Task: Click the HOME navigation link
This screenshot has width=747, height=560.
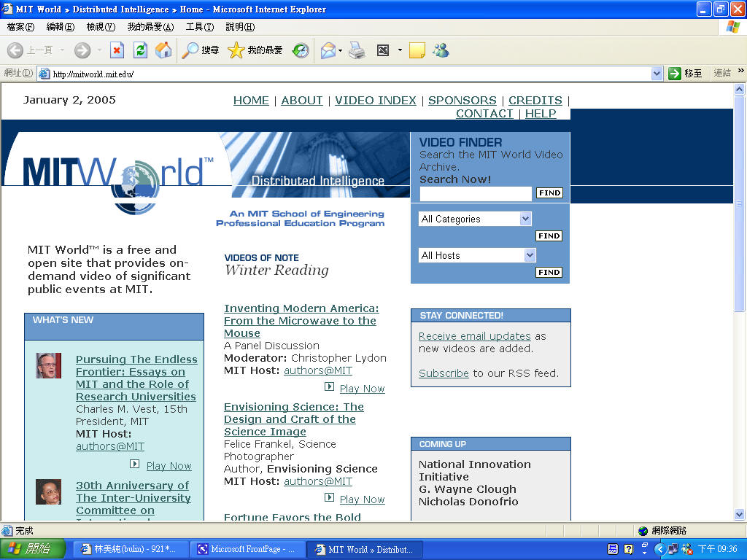Action: tap(251, 101)
